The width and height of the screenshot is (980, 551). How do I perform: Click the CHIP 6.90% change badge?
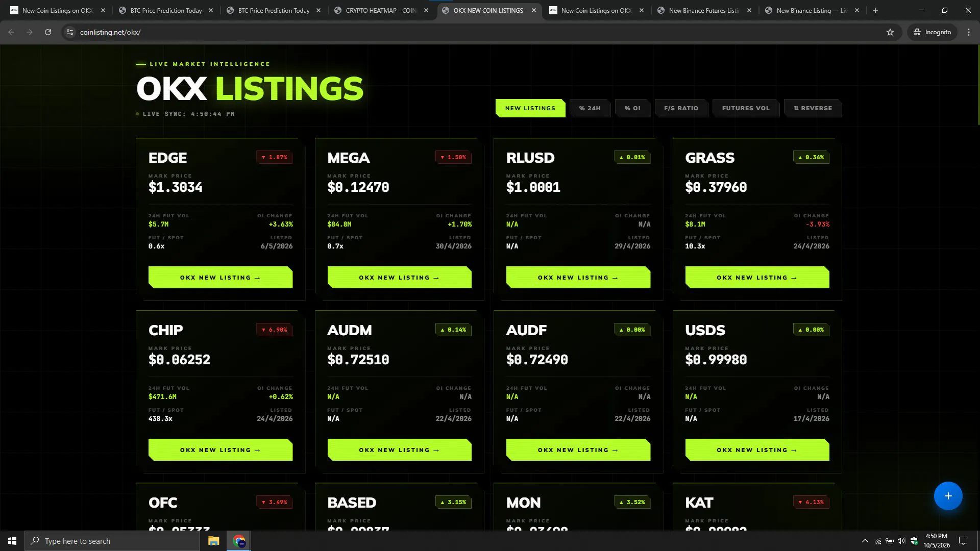[x=275, y=330]
